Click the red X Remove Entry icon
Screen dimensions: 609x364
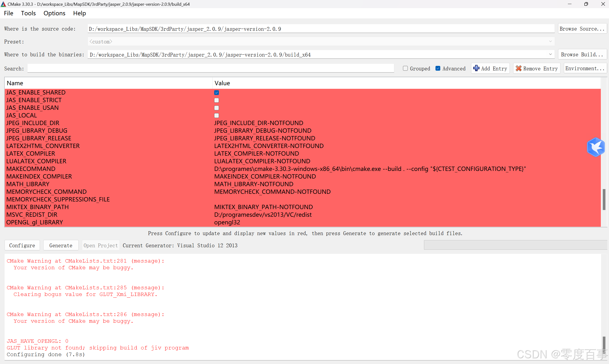[x=518, y=68]
